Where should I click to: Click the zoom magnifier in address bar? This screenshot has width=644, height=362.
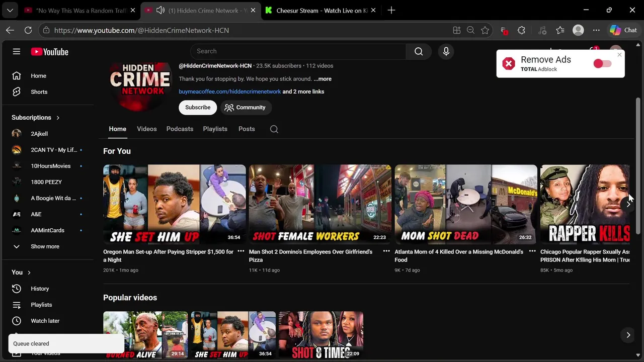pyautogui.click(x=470, y=30)
